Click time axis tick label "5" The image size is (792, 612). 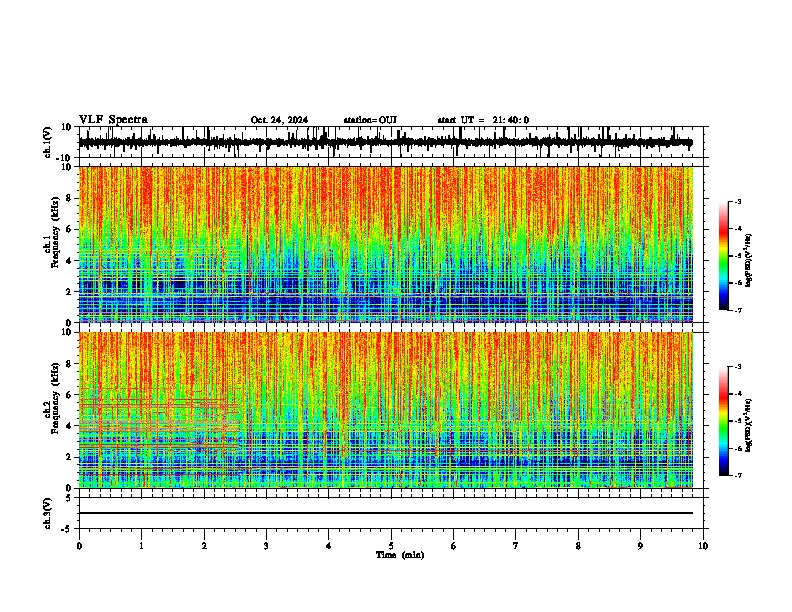click(x=391, y=546)
